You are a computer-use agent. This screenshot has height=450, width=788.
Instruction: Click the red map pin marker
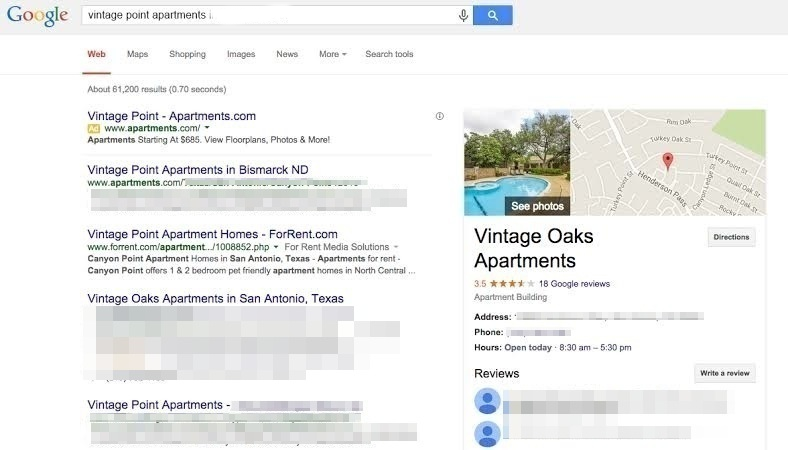[667, 161]
